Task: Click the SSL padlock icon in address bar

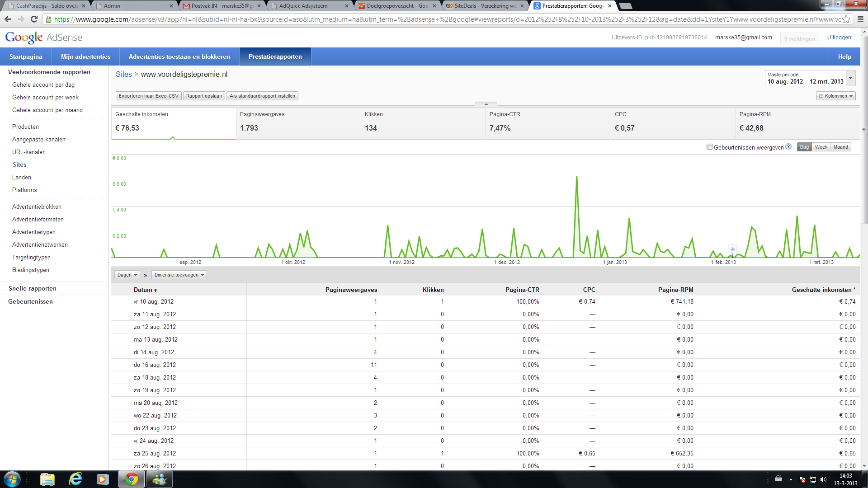Action: (x=48, y=19)
